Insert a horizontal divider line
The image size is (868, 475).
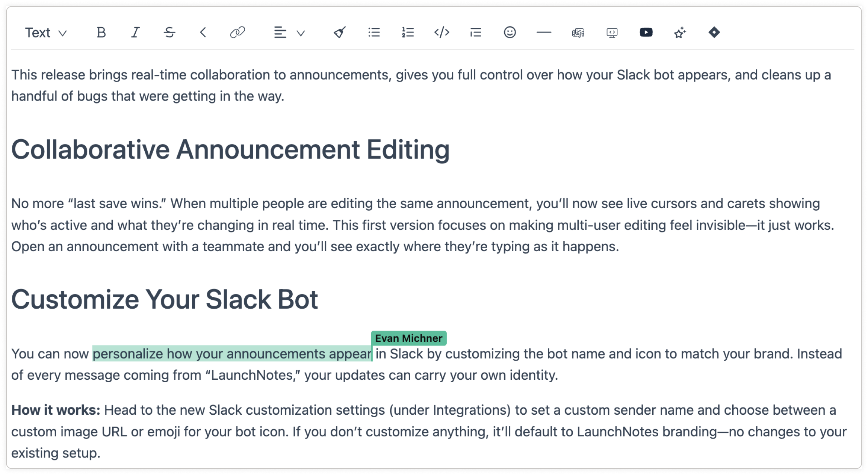tap(544, 33)
